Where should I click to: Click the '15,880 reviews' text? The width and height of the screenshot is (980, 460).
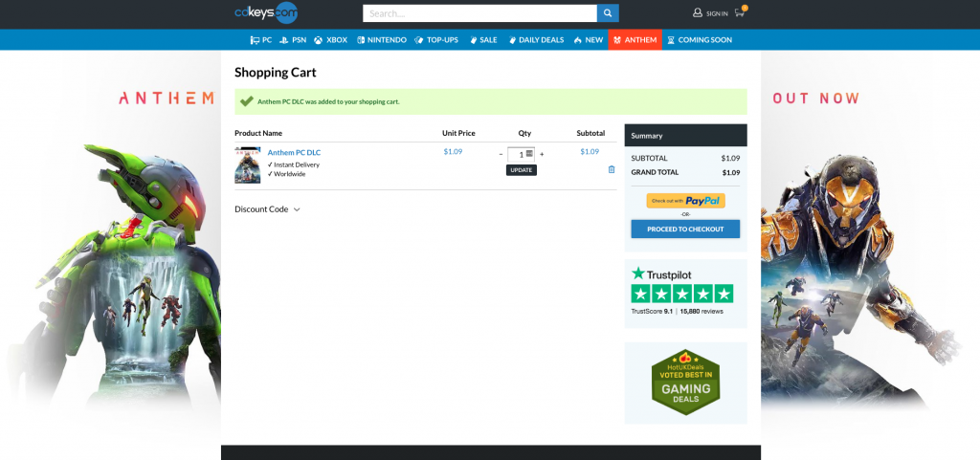pyautogui.click(x=702, y=311)
